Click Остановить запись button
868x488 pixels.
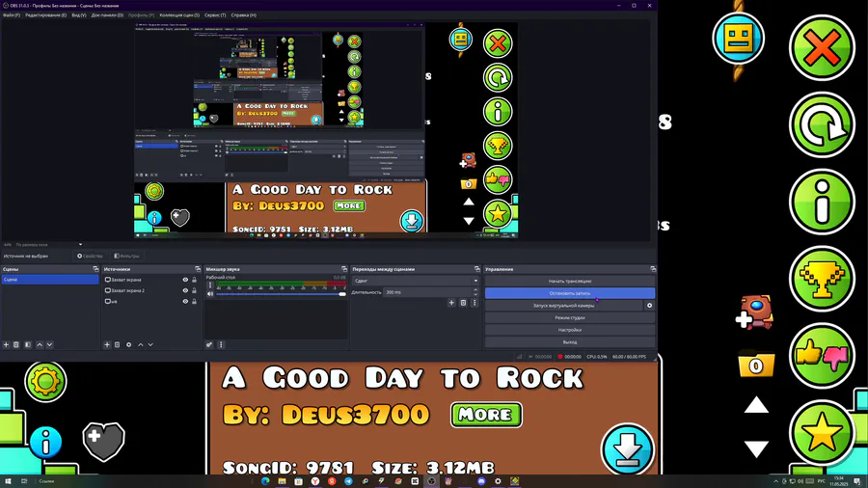click(570, 293)
